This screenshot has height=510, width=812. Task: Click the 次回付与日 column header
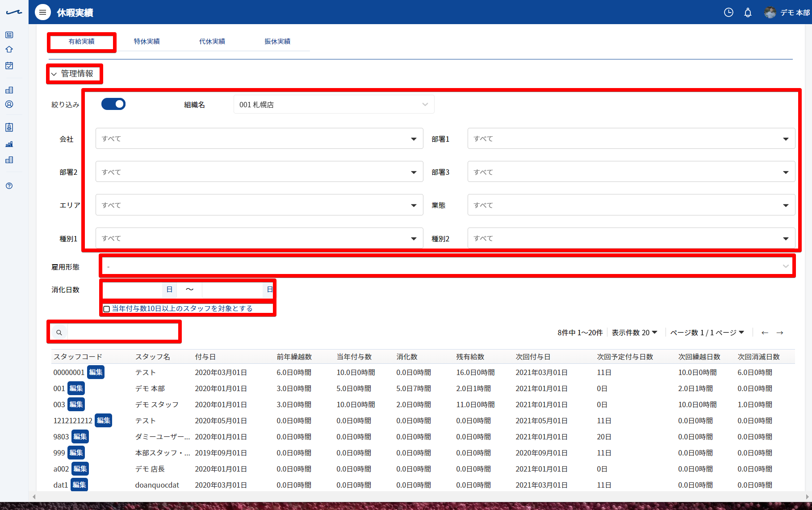coord(533,357)
